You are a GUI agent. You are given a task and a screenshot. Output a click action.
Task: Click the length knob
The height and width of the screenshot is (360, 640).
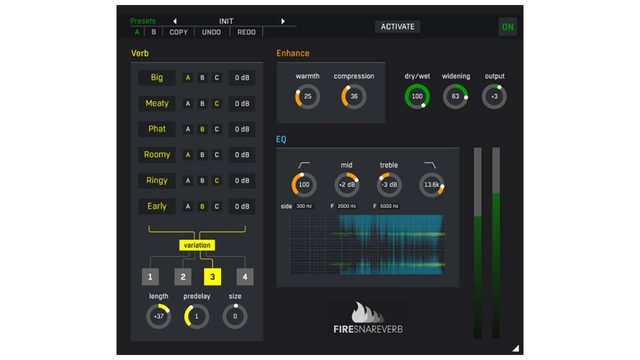tap(158, 316)
